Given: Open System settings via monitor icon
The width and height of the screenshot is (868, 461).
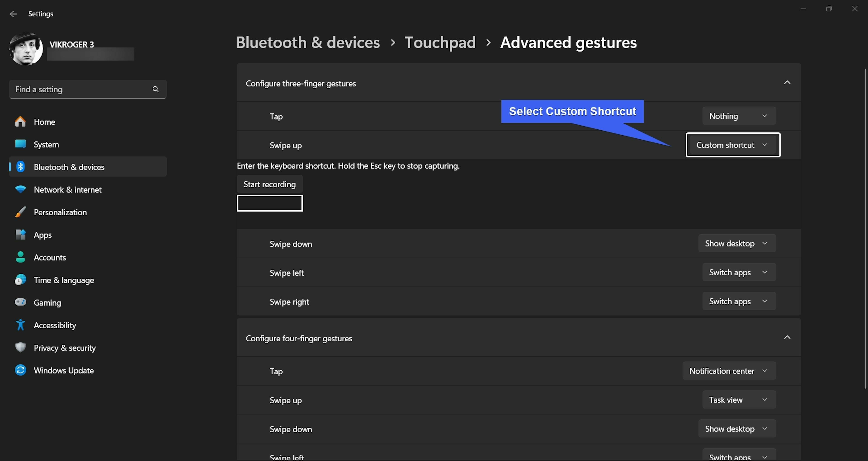Looking at the screenshot, I should [x=20, y=144].
